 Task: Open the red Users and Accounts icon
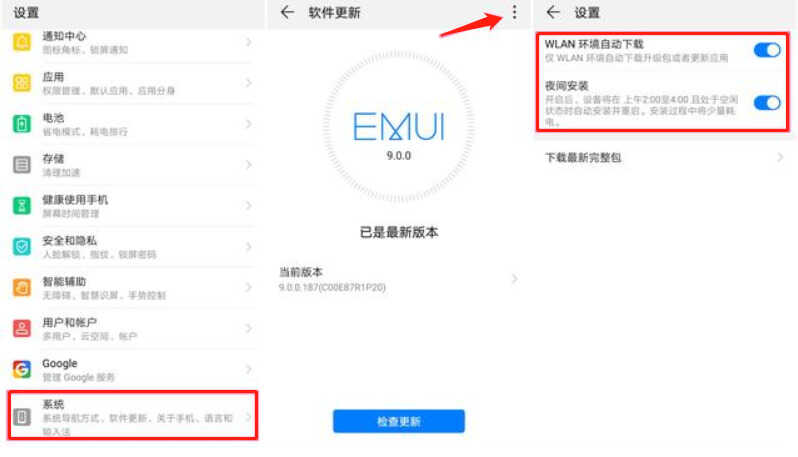[x=22, y=328]
